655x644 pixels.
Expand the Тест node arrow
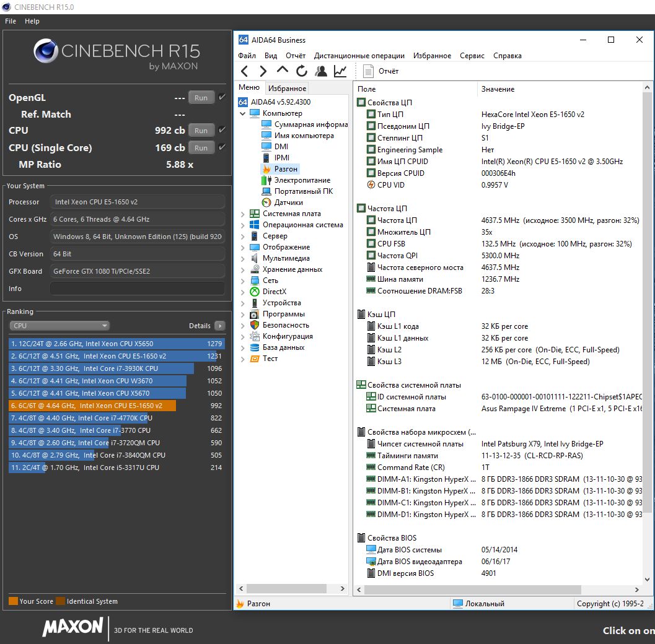[243, 359]
